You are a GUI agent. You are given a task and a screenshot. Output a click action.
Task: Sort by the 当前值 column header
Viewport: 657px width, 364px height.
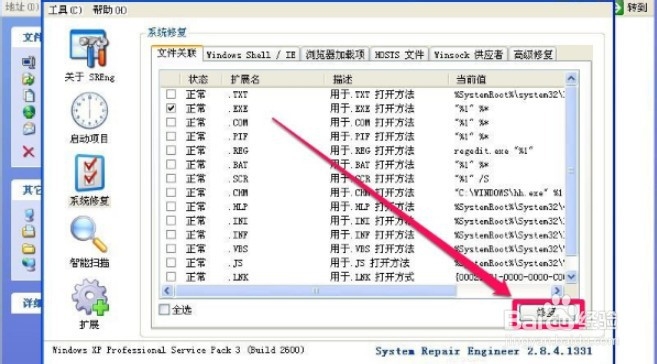[506, 79]
